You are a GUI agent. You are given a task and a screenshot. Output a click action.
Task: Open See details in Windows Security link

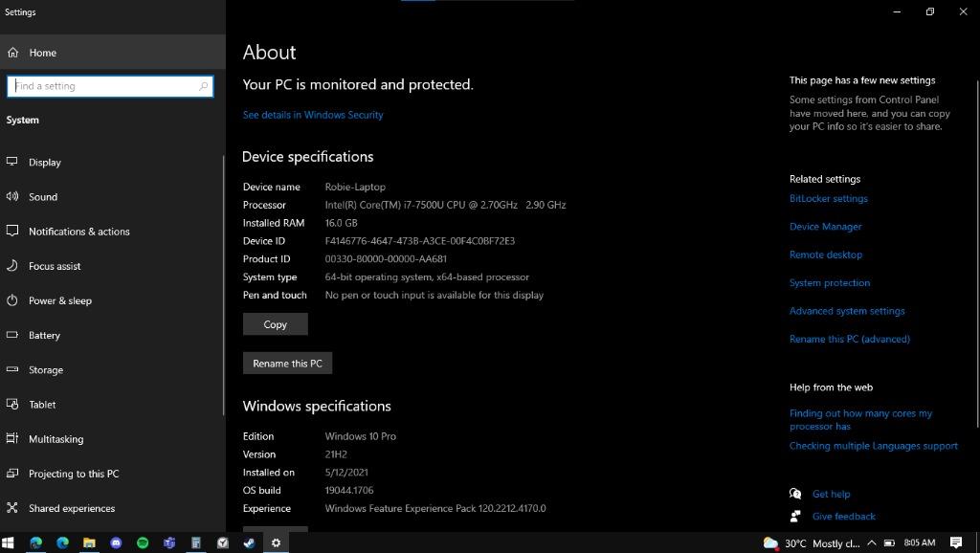[x=313, y=115]
